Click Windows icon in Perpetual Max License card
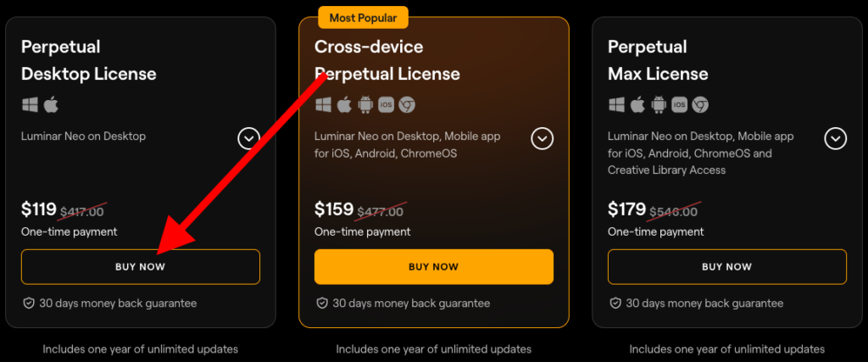868x362 pixels. (617, 105)
